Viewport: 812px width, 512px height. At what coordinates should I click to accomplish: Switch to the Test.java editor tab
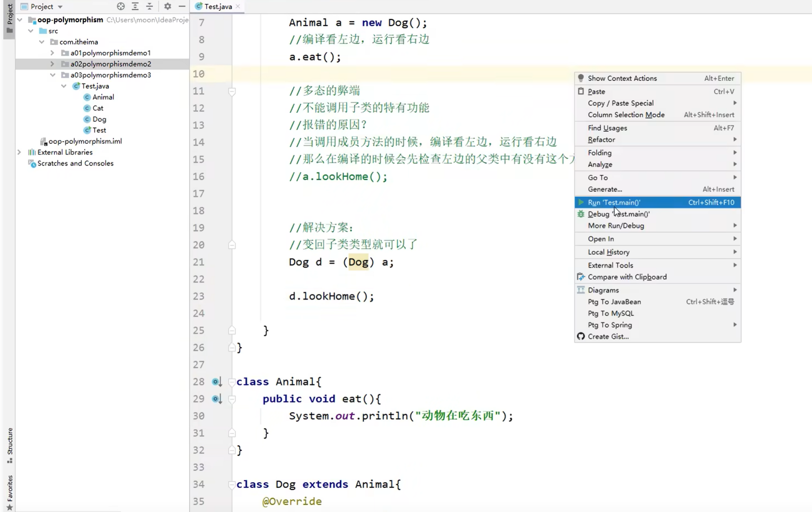[x=217, y=6]
